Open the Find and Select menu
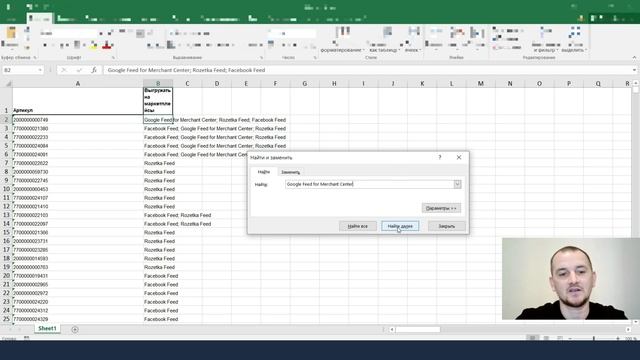 coord(574,40)
